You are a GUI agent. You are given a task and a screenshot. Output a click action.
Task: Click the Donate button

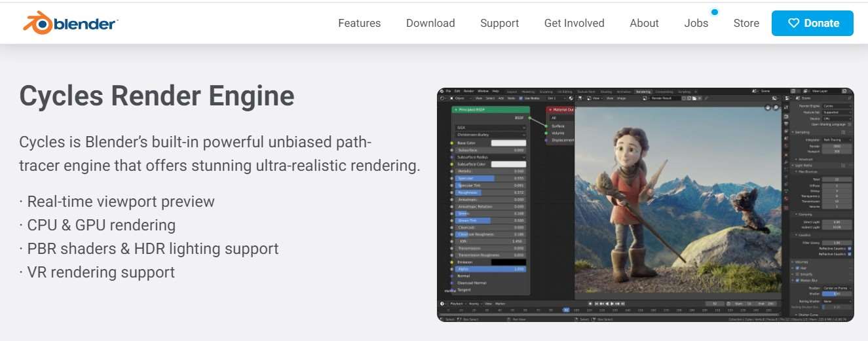[x=812, y=23]
